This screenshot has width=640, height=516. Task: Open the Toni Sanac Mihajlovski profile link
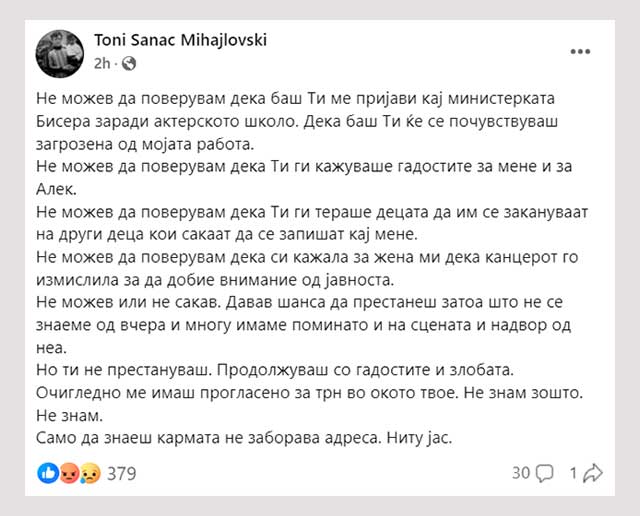[180, 41]
